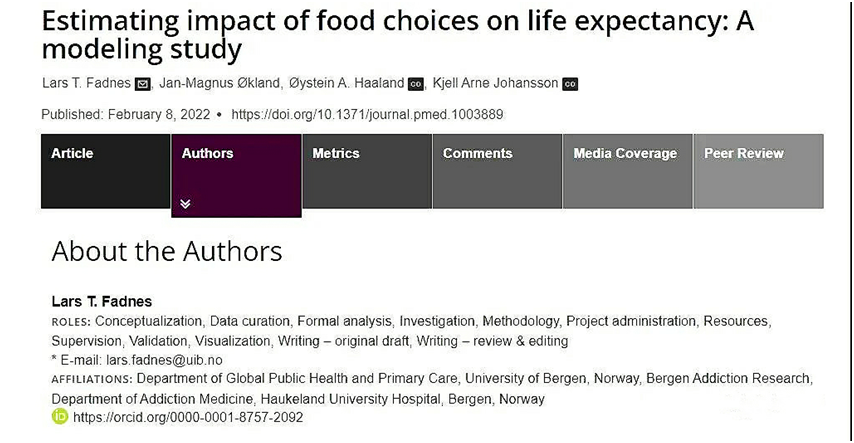This screenshot has height=443, width=854.
Task: Click the green ORCID iD icon
Action: [x=60, y=416]
